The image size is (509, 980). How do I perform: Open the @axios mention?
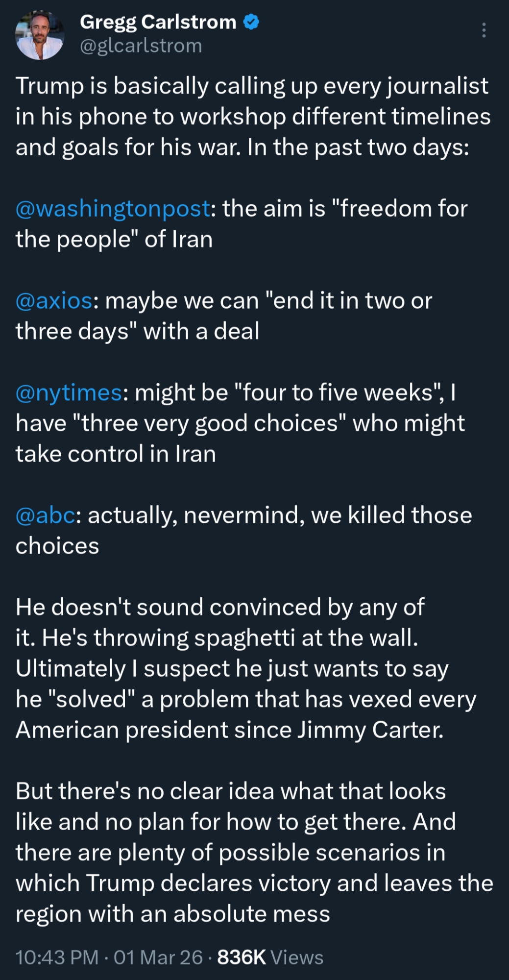point(54,301)
